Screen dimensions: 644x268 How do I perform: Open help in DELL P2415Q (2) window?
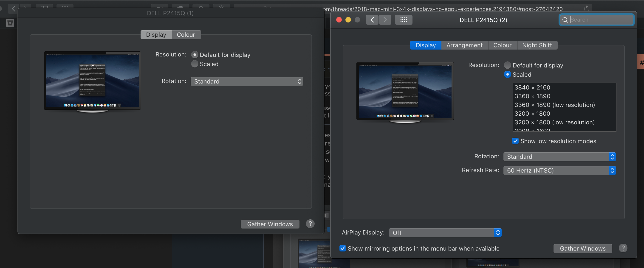coord(623,248)
